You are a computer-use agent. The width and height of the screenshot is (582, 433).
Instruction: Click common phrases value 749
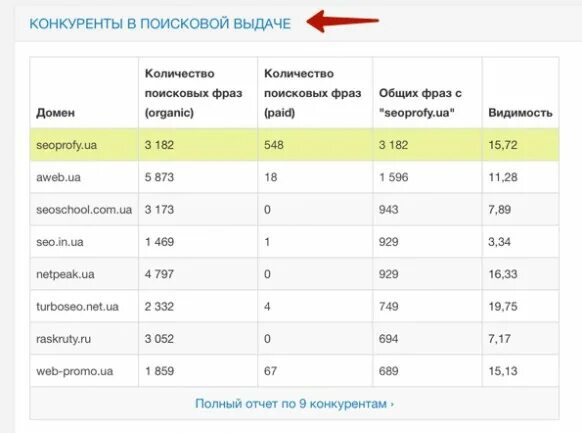click(x=389, y=306)
